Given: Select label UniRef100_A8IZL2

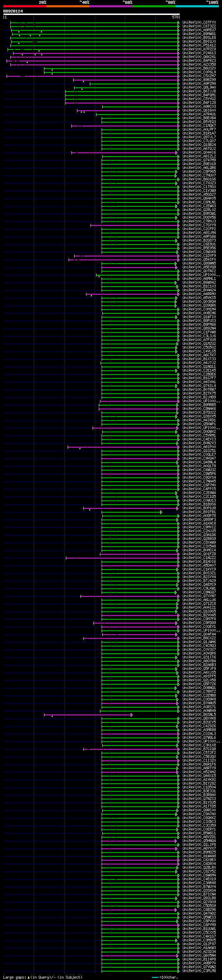Looking at the screenshot, I should tap(199, 156).
